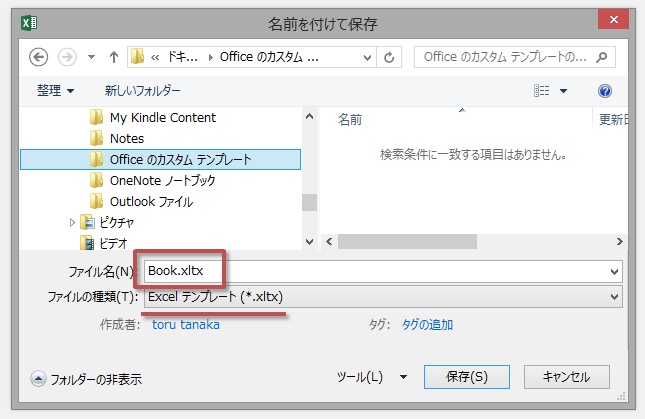Screen dimensions: 645x419
Task: Change view with the view icon
Action: [x=541, y=90]
